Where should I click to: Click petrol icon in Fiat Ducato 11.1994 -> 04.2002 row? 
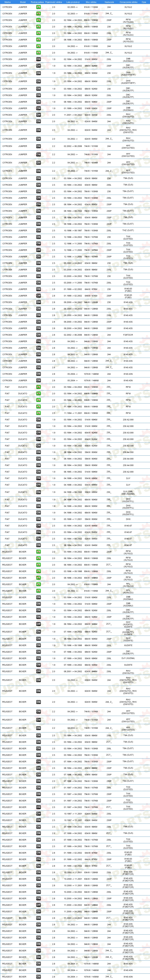click(38, 406)
